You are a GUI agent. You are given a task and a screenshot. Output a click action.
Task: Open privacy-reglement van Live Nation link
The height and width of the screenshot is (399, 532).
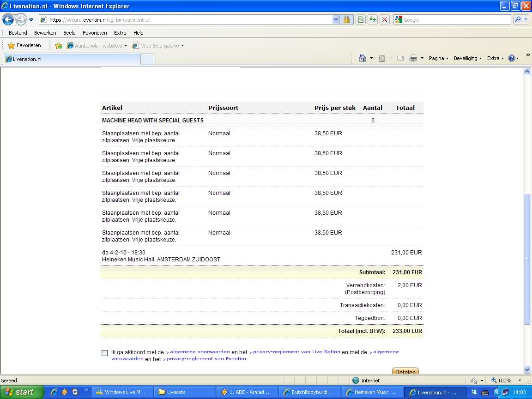pyautogui.click(x=296, y=352)
